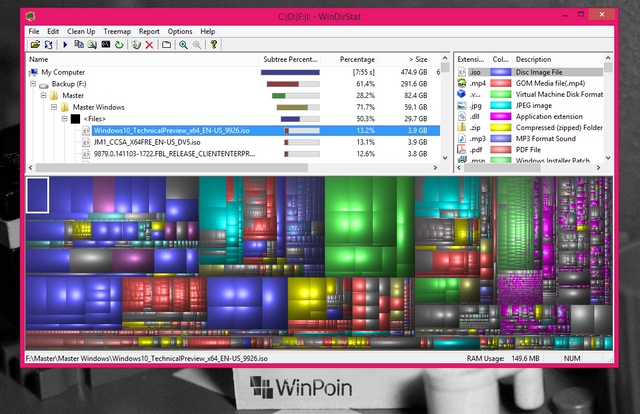640x414 pixels.
Task: Collapse the Master folder node
Action: pyautogui.click(x=44, y=95)
